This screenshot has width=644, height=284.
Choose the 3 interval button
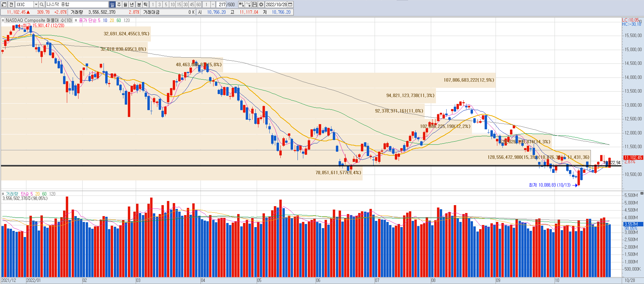click(159, 4)
